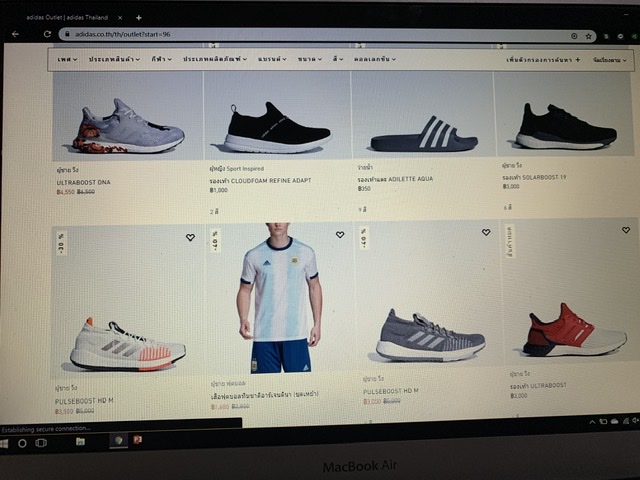This screenshot has width=640, height=480.
Task: Open the Argentina jersey product image
Action: tap(280, 298)
